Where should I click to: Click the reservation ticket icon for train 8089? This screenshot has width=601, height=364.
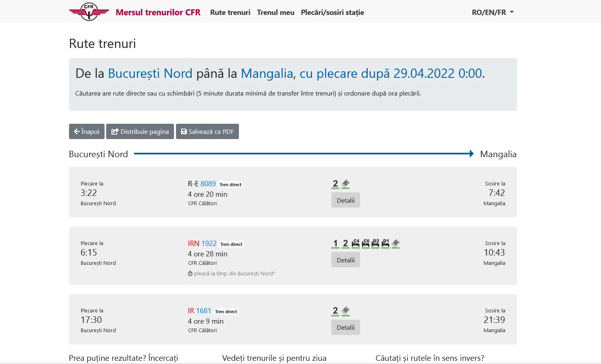(346, 184)
